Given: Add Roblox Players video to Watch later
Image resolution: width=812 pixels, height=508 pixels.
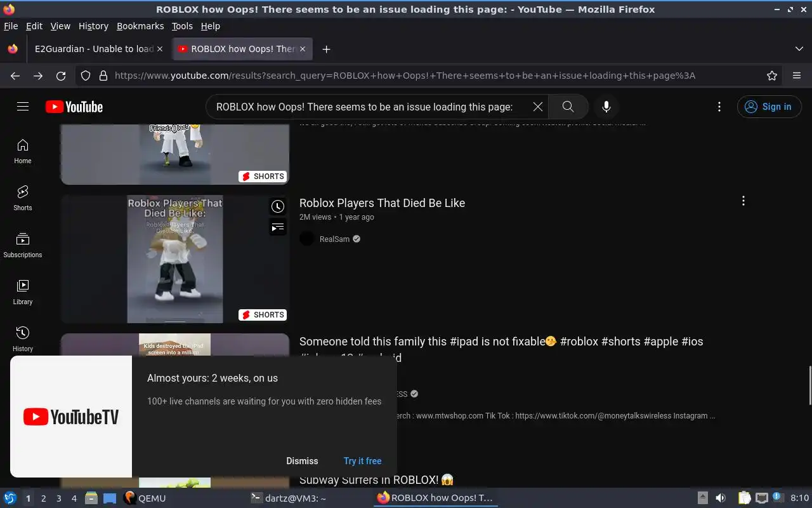Looking at the screenshot, I should [x=278, y=206].
